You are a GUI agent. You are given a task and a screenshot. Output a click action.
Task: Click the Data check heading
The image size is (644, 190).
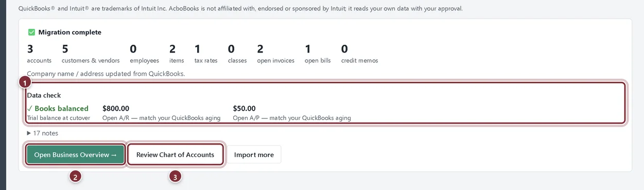[44, 95]
